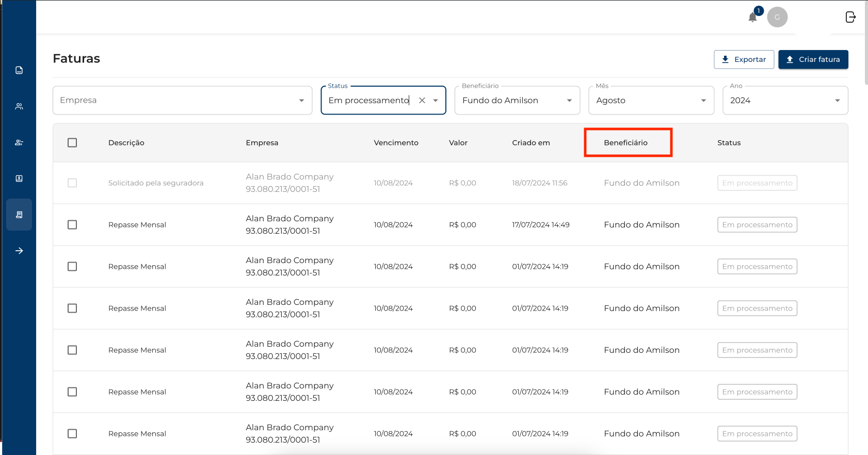Click the Exportar button
This screenshot has width=868, height=455.
744,59
